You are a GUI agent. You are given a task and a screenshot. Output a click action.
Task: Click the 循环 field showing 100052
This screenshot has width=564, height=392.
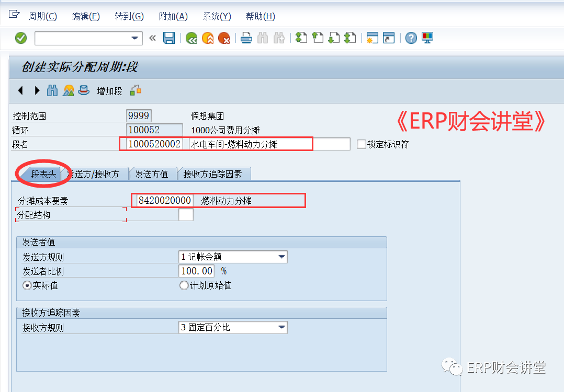click(x=155, y=130)
